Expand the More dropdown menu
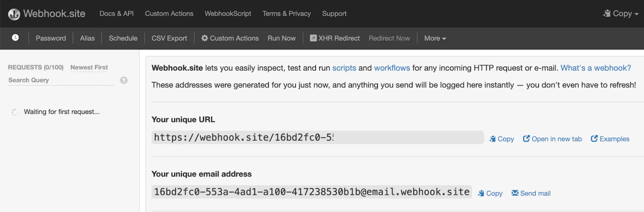This screenshot has width=644, height=212. click(435, 38)
